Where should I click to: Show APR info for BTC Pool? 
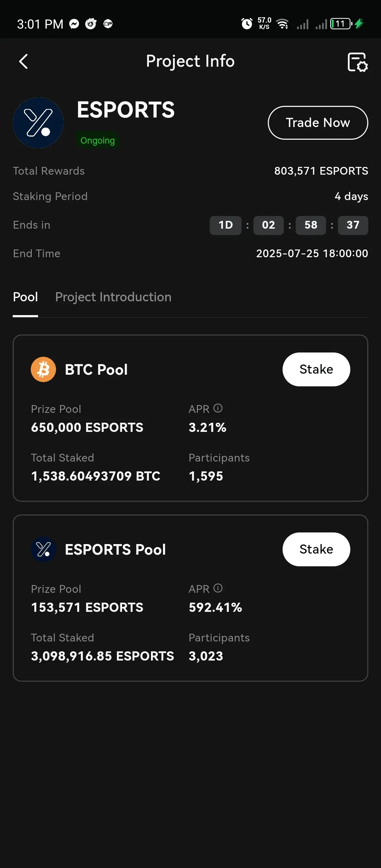coord(218,408)
